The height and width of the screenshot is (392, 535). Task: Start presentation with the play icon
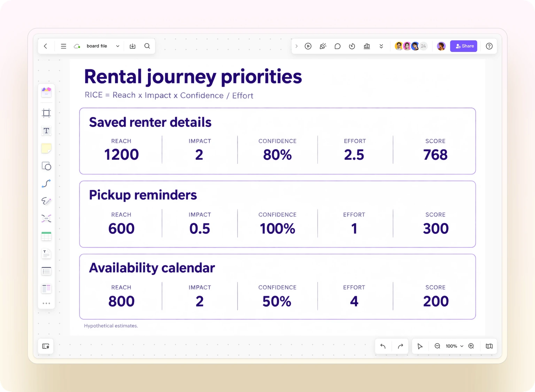point(308,46)
